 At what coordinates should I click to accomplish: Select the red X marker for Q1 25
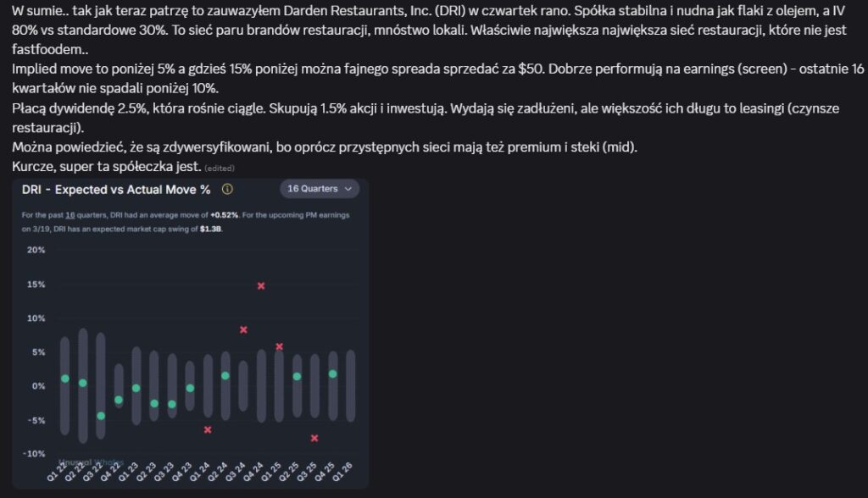point(279,346)
